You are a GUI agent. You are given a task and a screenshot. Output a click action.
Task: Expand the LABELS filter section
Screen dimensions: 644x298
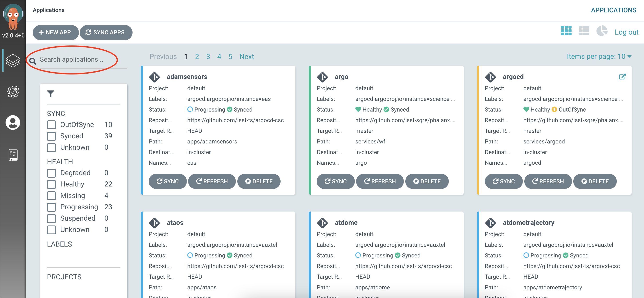(59, 244)
